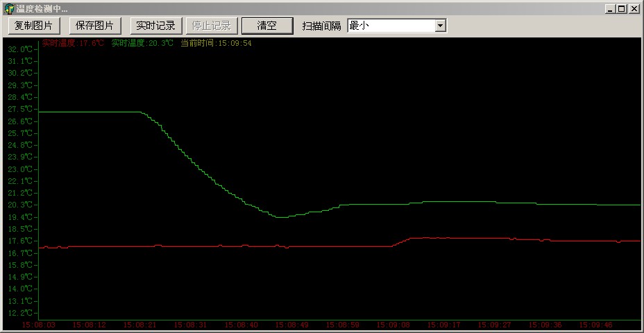Save the chart with 保存图片
The image size is (644, 333).
tap(95, 26)
